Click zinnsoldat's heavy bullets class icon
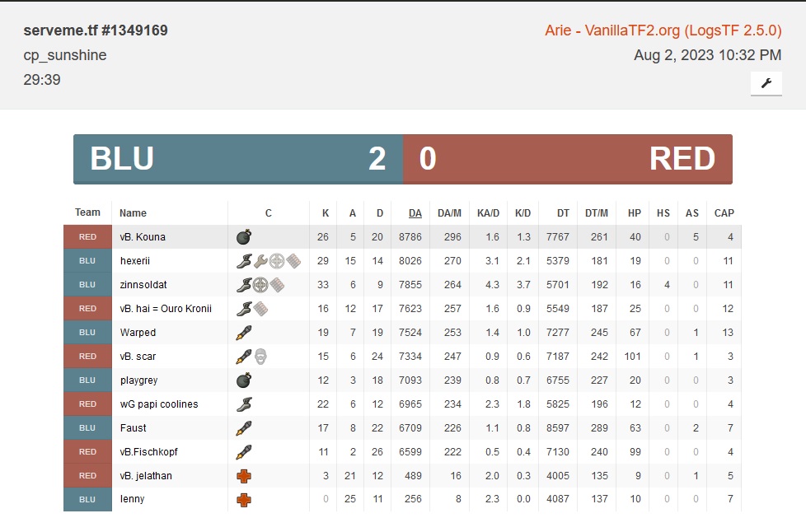 click(x=277, y=284)
